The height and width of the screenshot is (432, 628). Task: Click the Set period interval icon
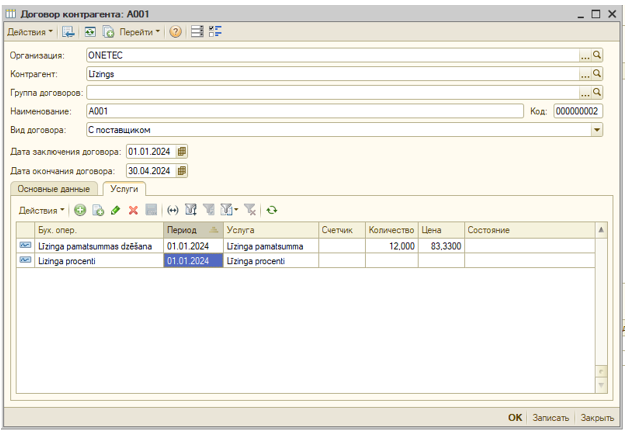click(x=172, y=210)
